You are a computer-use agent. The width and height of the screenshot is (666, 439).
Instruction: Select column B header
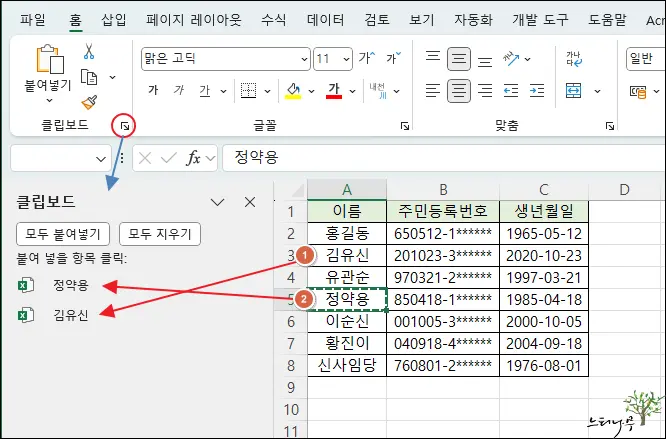[443, 189]
